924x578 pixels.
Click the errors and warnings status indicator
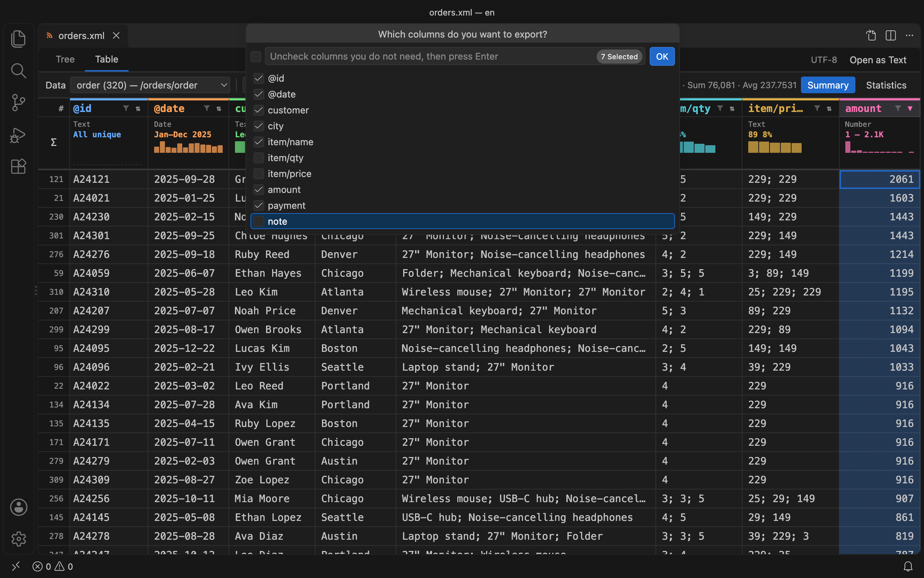coord(53,566)
